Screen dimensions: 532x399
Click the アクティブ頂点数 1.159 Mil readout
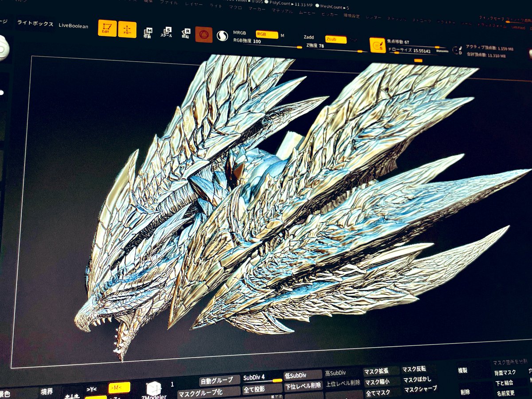pyautogui.click(x=489, y=47)
